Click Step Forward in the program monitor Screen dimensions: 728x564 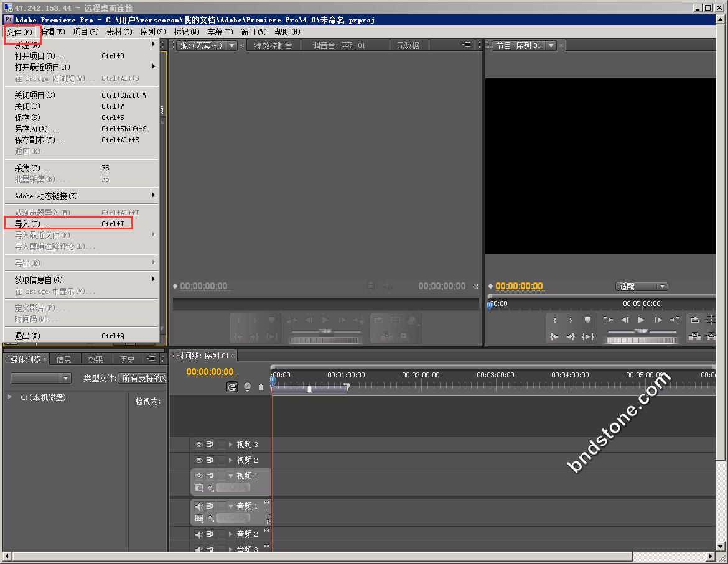[x=658, y=320]
